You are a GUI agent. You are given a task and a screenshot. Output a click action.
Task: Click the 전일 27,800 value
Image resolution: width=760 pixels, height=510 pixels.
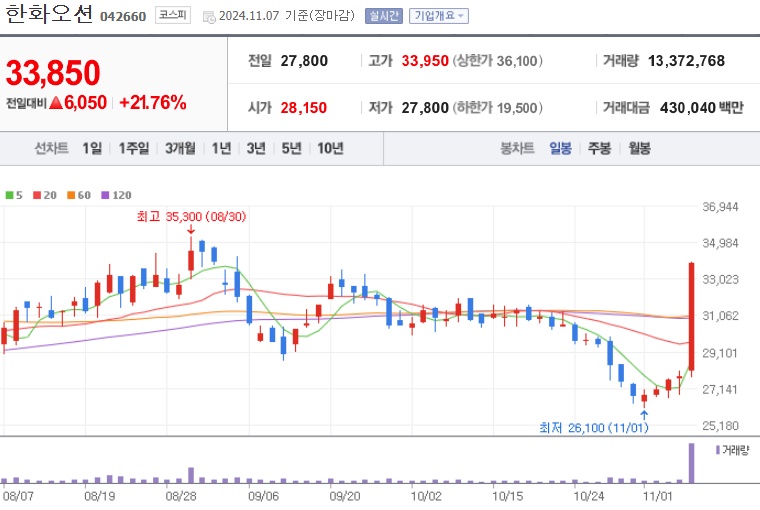pyautogui.click(x=304, y=61)
